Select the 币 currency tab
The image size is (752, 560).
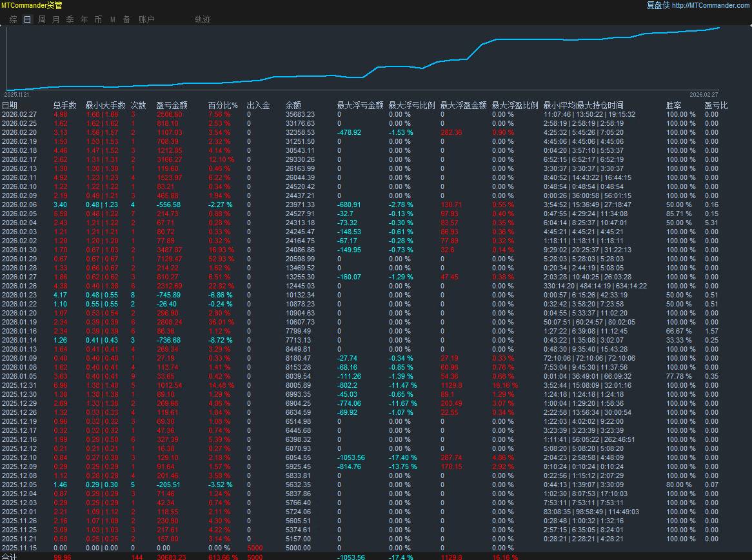pyautogui.click(x=98, y=19)
